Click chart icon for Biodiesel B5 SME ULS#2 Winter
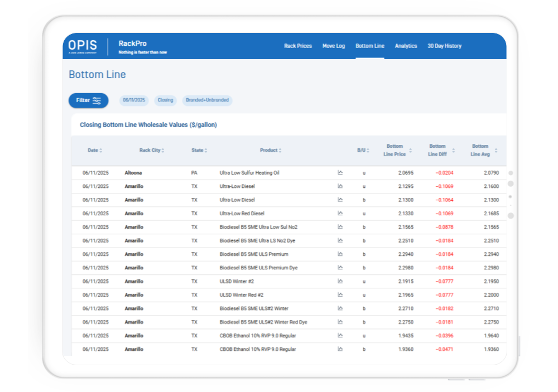Image resolution: width=558 pixels, height=392 pixels. [340, 308]
